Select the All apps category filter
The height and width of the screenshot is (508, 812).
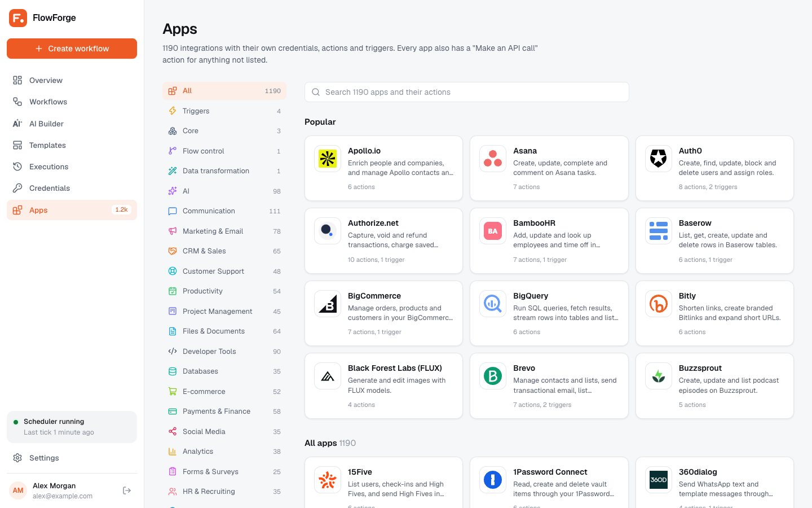click(224, 91)
